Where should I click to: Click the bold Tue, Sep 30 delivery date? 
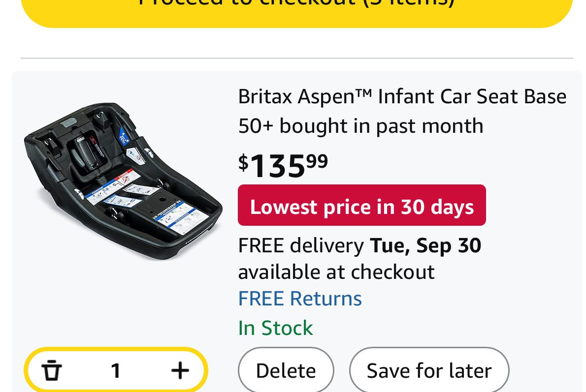(425, 245)
